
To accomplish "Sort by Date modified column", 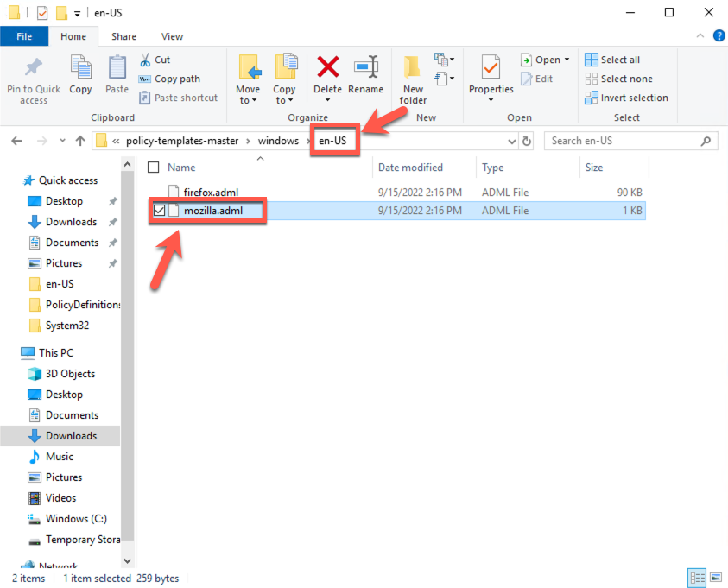I will 410,168.
